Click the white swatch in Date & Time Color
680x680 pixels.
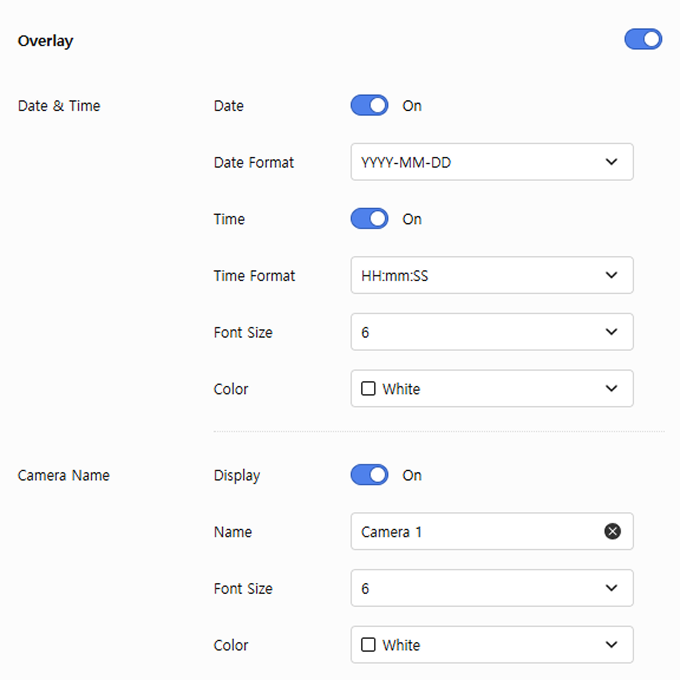click(368, 389)
